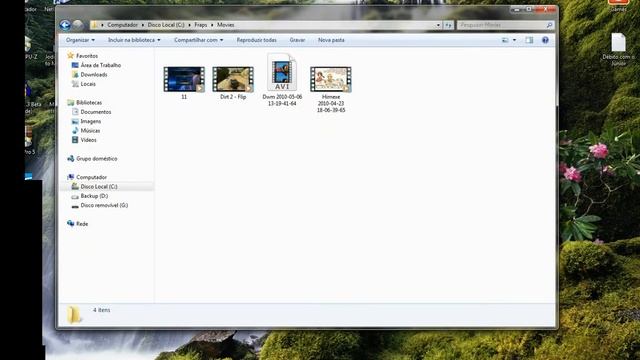Select the Dwm 2010-05-06 AVI file

click(x=282, y=80)
